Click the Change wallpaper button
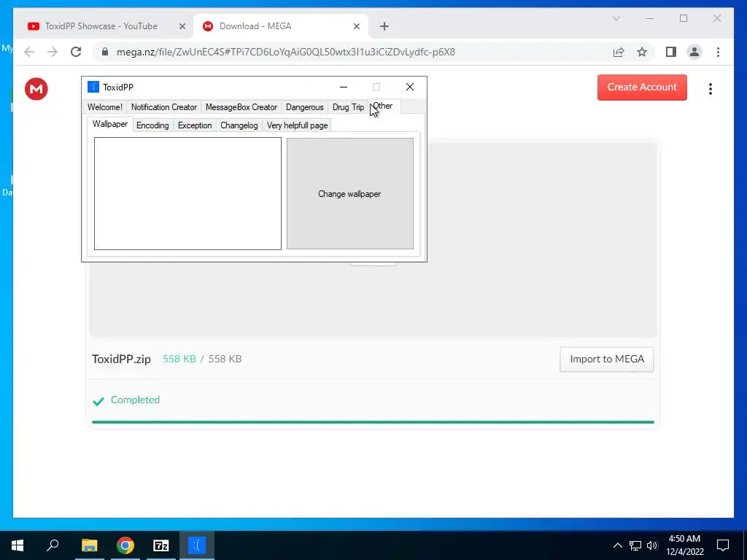This screenshot has height=560, width=747. (349, 194)
